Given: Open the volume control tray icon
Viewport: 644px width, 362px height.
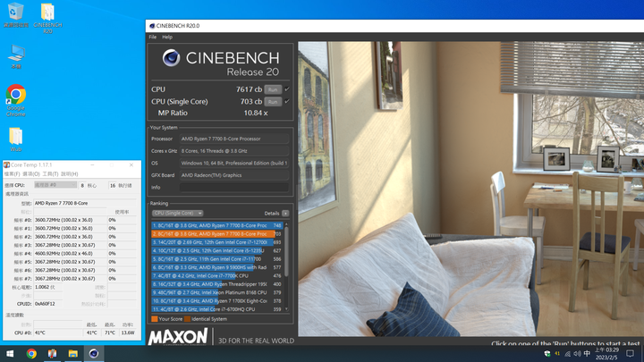Looking at the screenshot, I should coord(577,354).
